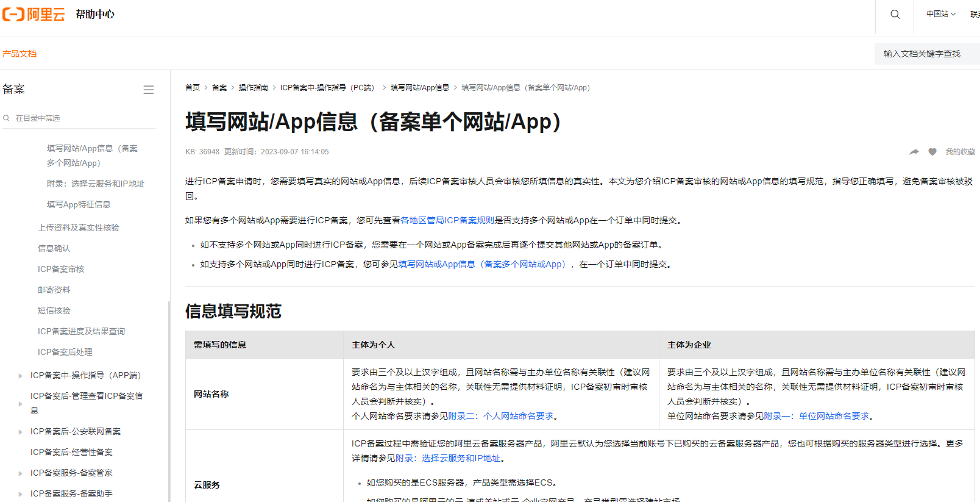Select 附录：选择云服务和IP地址 in sidebar
Screen dimensions: 980x502
click(96, 184)
